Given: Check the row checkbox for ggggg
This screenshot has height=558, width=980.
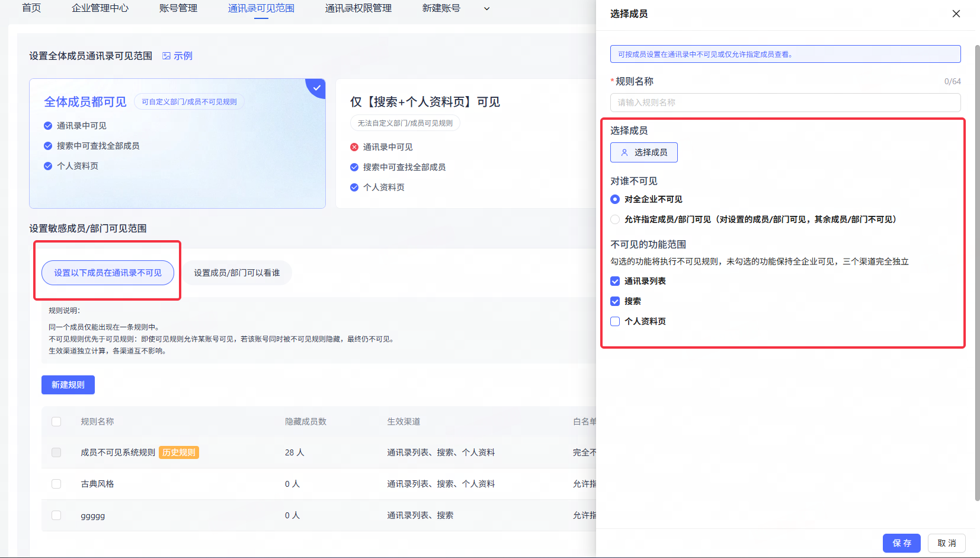Looking at the screenshot, I should [x=56, y=515].
